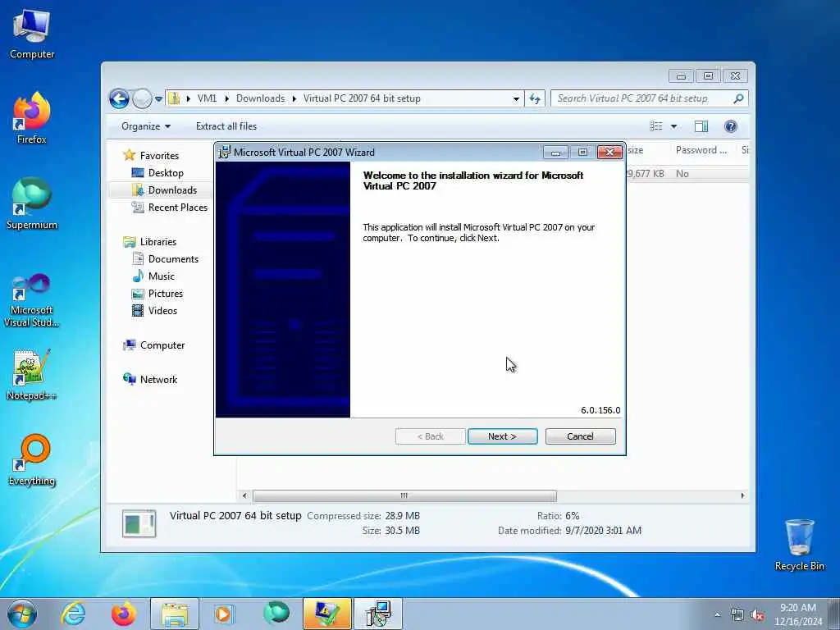This screenshot has width=840, height=630.
Task: Expand the address bar history dropdown
Action: (x=516, y=98)
